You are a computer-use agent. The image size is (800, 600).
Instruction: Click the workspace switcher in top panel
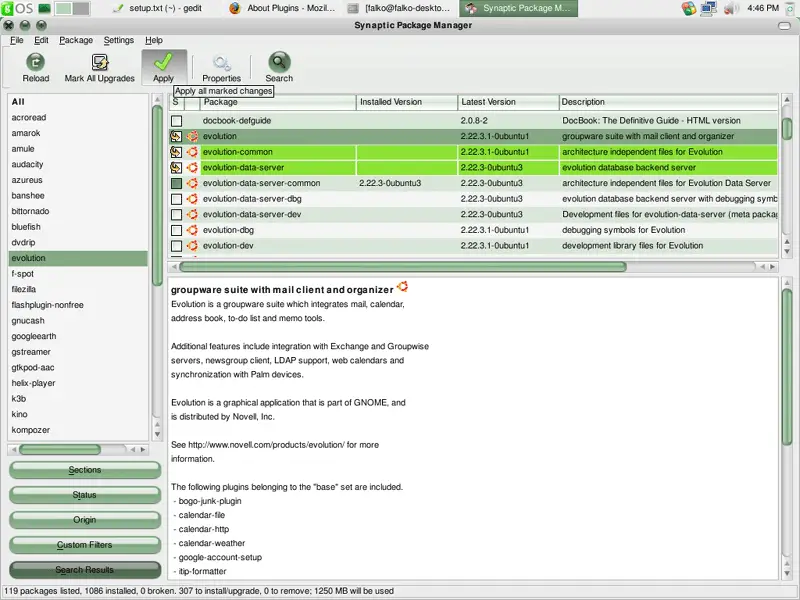click(x=72, y=8)
